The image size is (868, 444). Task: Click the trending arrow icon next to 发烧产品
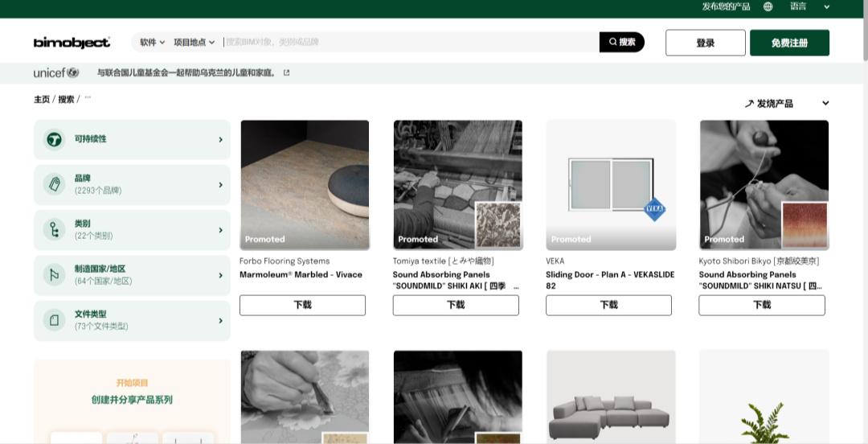(x=750, y=104)
